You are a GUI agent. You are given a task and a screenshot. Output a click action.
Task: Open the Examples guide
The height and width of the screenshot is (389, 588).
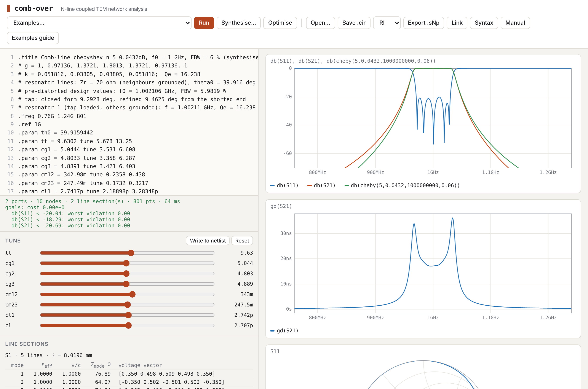33,38
